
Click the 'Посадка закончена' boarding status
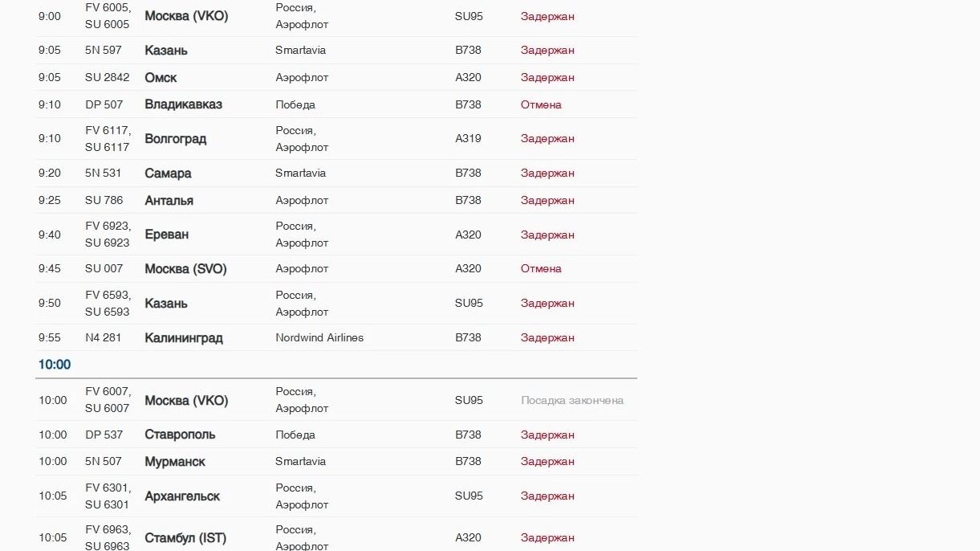pos(571,400)
